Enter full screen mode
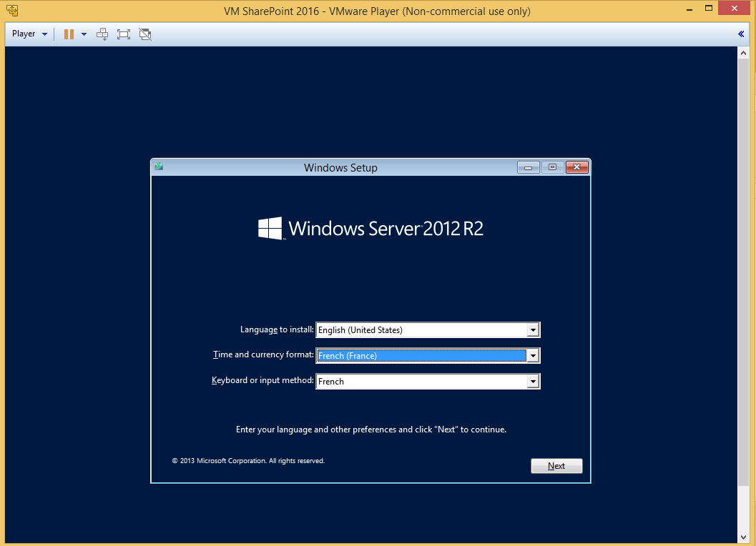This screenshot has width=756, height=546. coord(124,34)
